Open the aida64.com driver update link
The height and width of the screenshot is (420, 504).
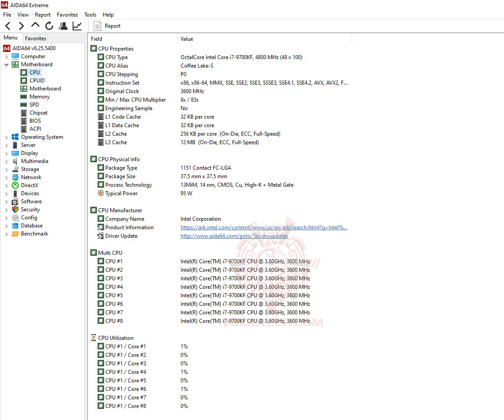[234, 236]
